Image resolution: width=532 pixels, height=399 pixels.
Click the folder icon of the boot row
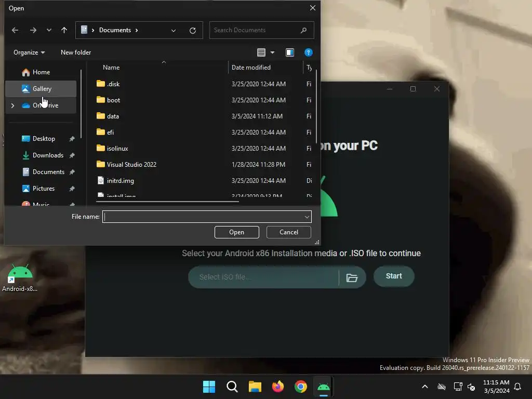(100, 100)
